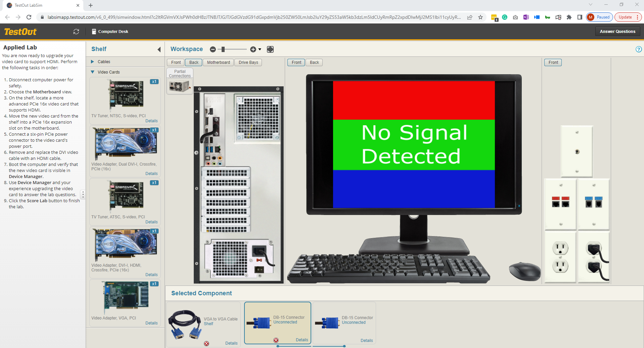Collapse the Video Cards category

coord(93,72)
